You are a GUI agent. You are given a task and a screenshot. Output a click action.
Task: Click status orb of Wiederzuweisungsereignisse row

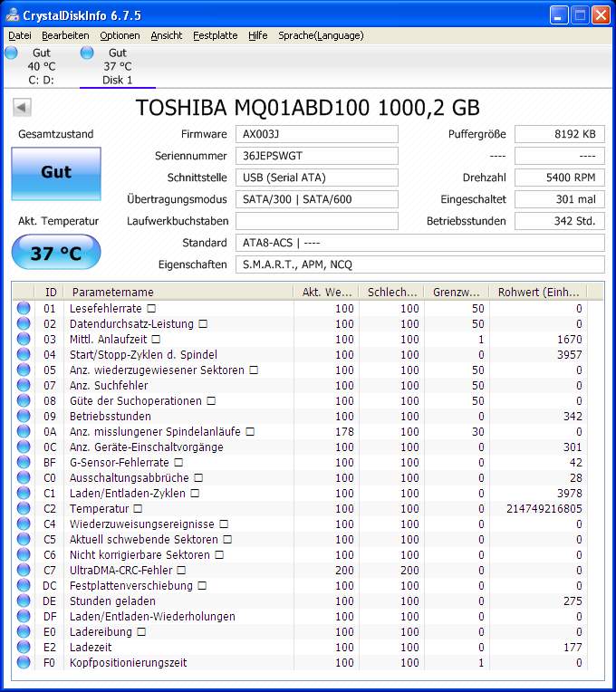click(x=24, y=524)
